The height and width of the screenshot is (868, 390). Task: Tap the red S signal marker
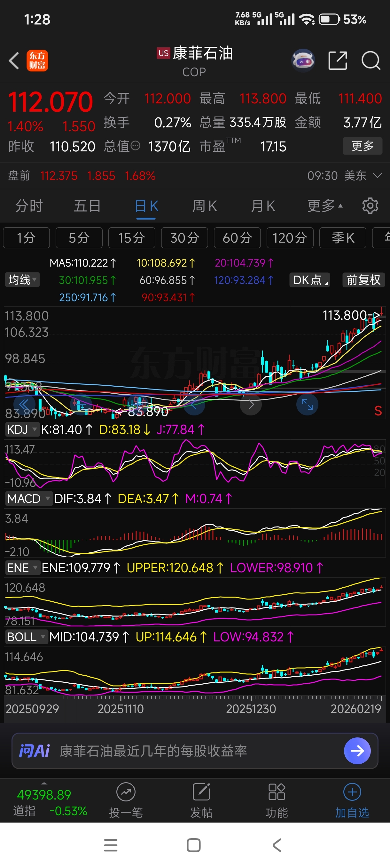(378, 411)
